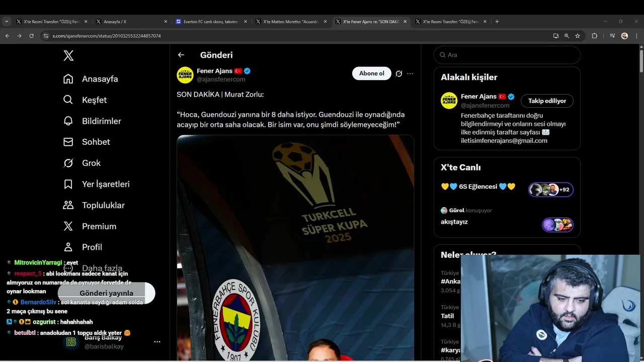Click Fener Ajans avatar in Alakalı kişiler
This screenshot has width=644, height=362.
449,101
